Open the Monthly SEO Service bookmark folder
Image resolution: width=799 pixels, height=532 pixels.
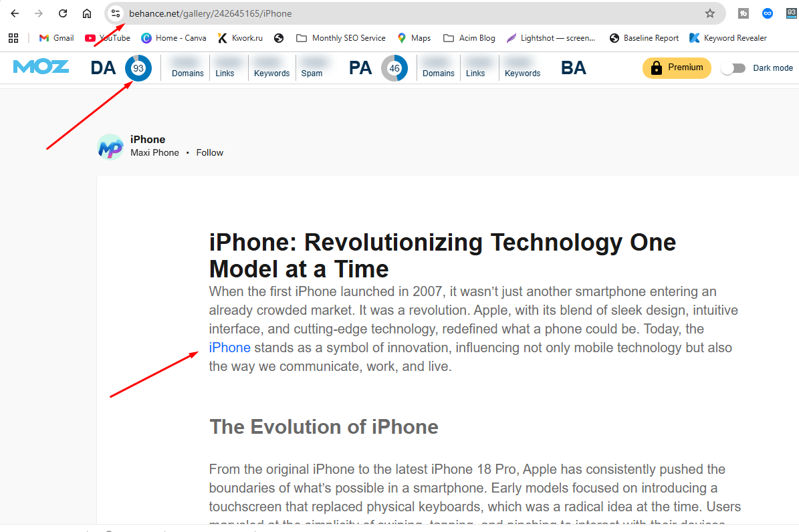tap(341, 38)
